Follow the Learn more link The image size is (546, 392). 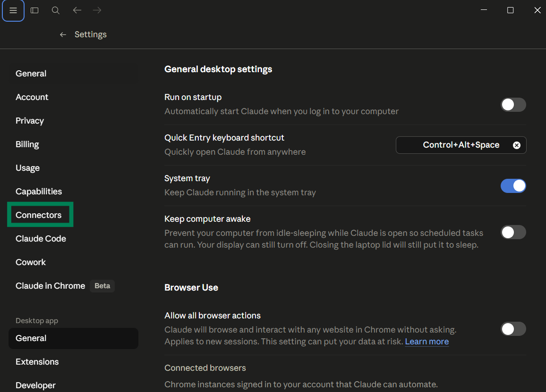coord(427,342)
